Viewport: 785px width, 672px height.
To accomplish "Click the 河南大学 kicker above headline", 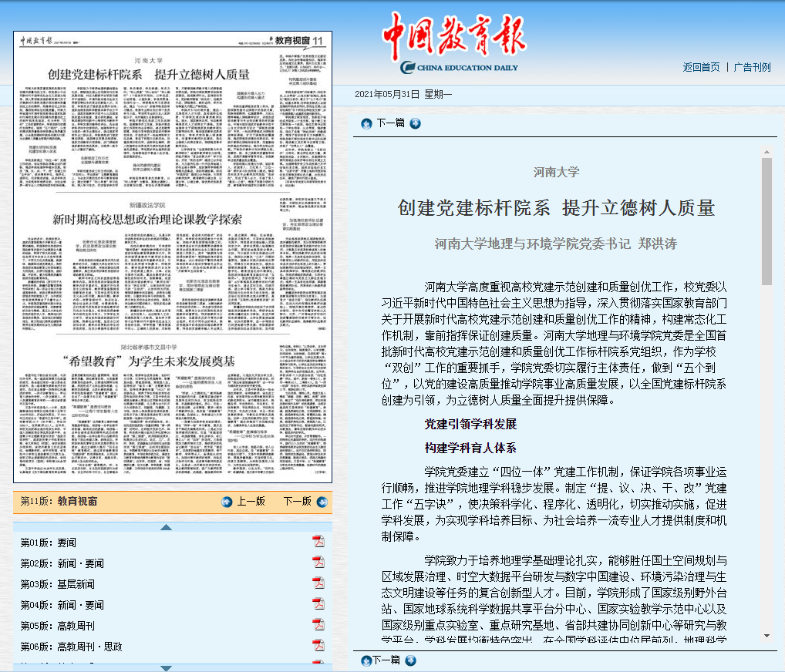I will pos(556,172).
